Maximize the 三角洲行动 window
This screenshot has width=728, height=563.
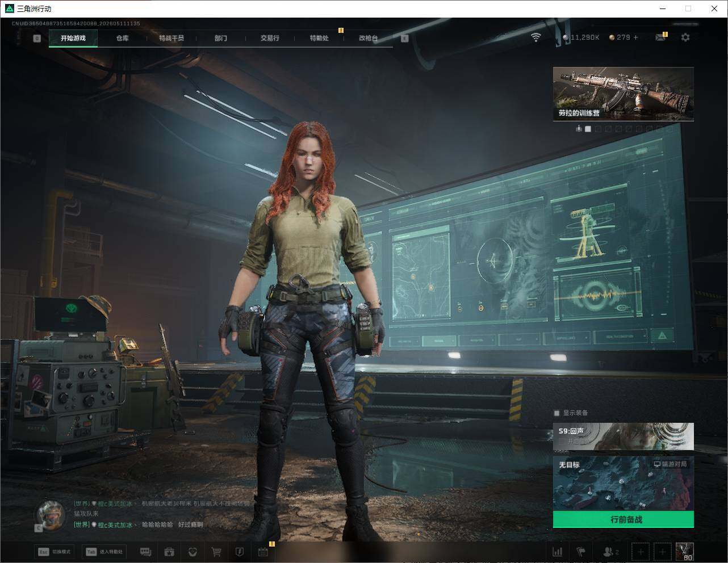pos(688,9)
